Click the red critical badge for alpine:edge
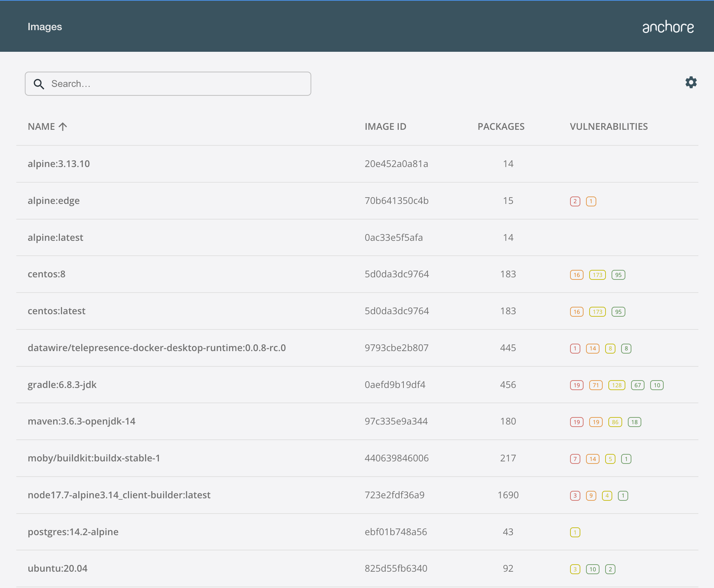The width and height of the screenshot is (714, 588). click(575, 201)
